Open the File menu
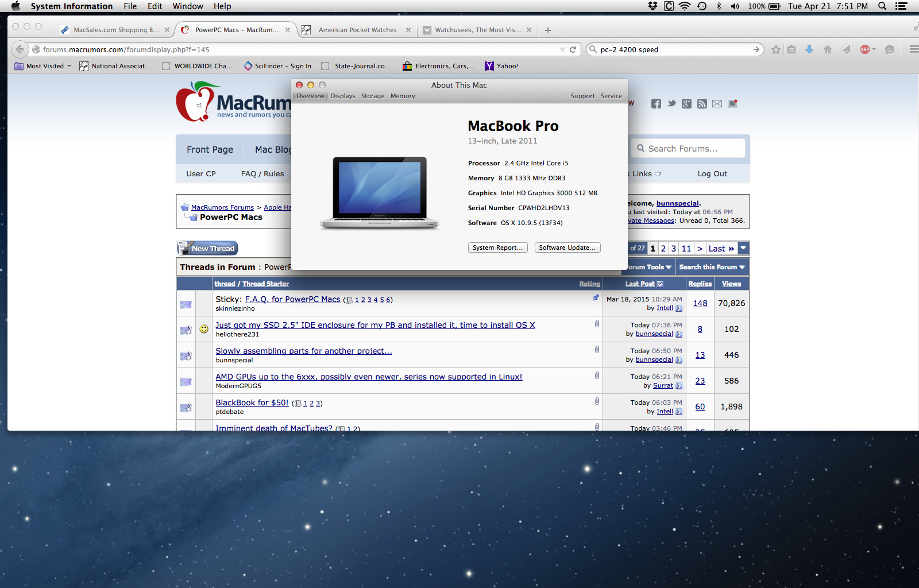 (130, 6)
